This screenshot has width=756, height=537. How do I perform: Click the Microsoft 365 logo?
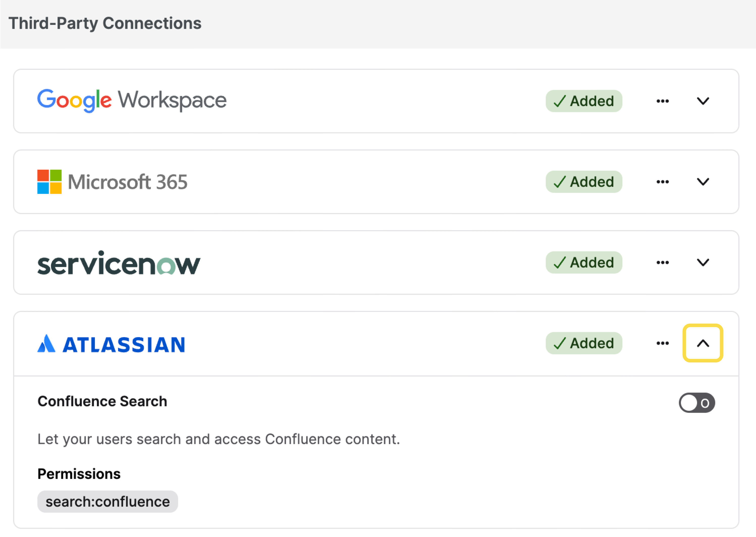coord(112,182)
